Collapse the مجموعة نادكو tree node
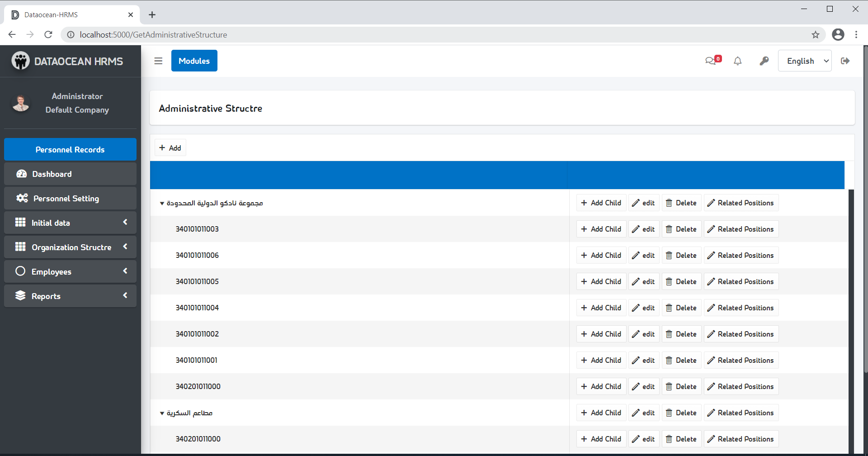Screen dimensions: 868x456 (162, 204)
